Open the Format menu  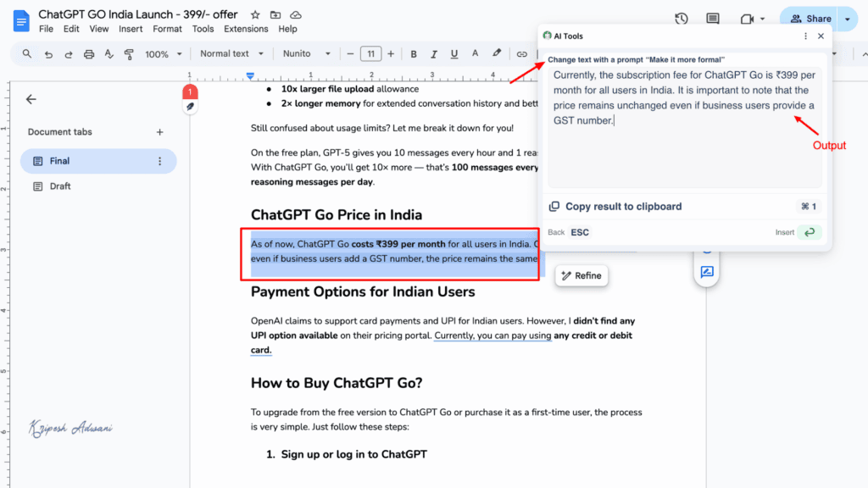coord(167,28)
